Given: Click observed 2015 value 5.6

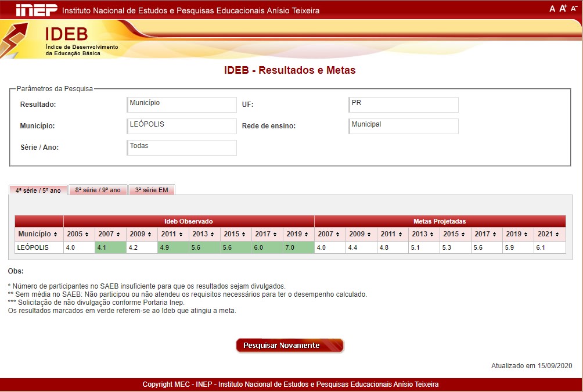Looking at the screenshot, I should click(236, 247).
